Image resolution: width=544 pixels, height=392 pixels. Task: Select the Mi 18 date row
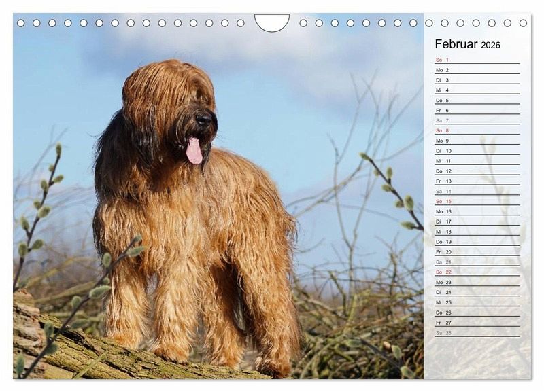tap(477, 232)
